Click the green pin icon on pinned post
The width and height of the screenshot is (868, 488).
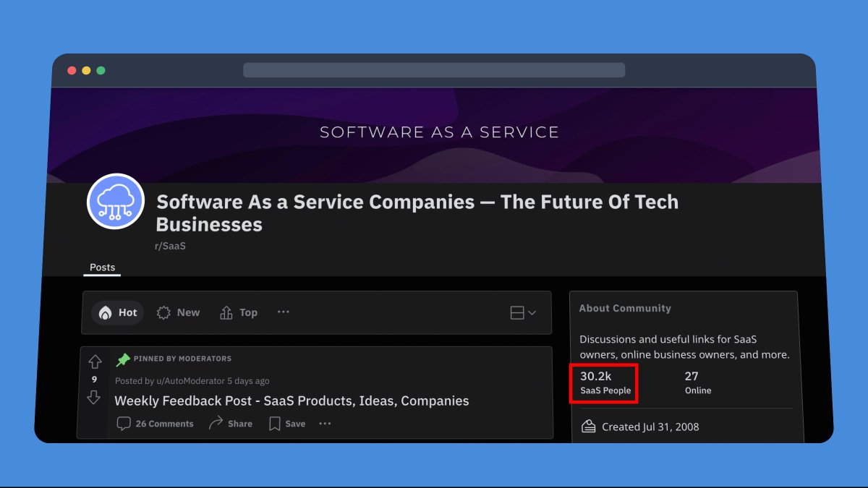click(123, 359)
